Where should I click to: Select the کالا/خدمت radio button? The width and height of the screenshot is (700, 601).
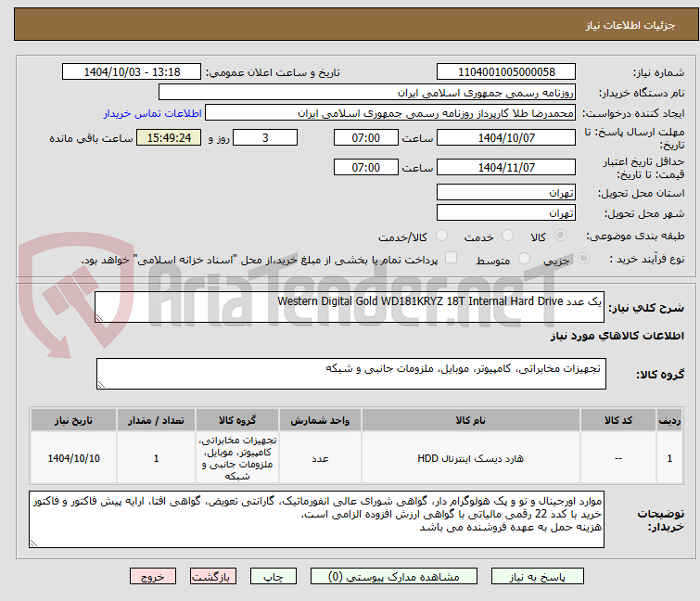[x=441, y=236]
